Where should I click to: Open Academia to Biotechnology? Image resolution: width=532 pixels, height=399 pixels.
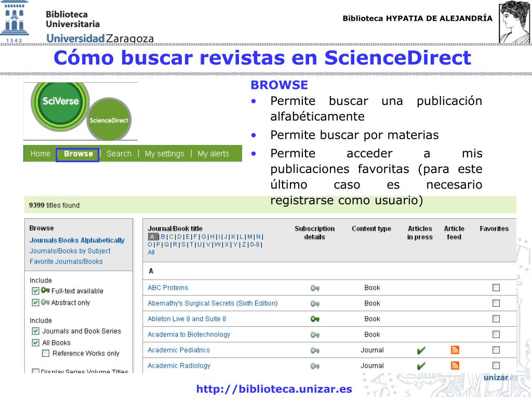coord(189,335)
